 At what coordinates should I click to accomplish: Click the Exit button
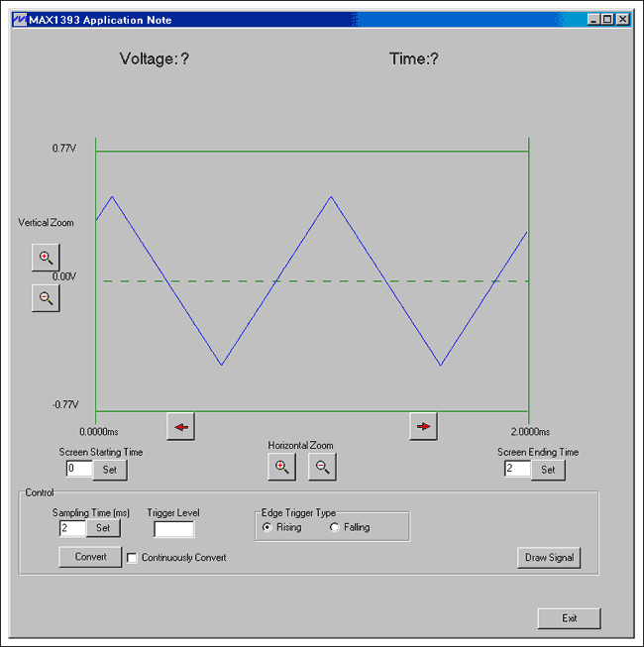point(570,618)
